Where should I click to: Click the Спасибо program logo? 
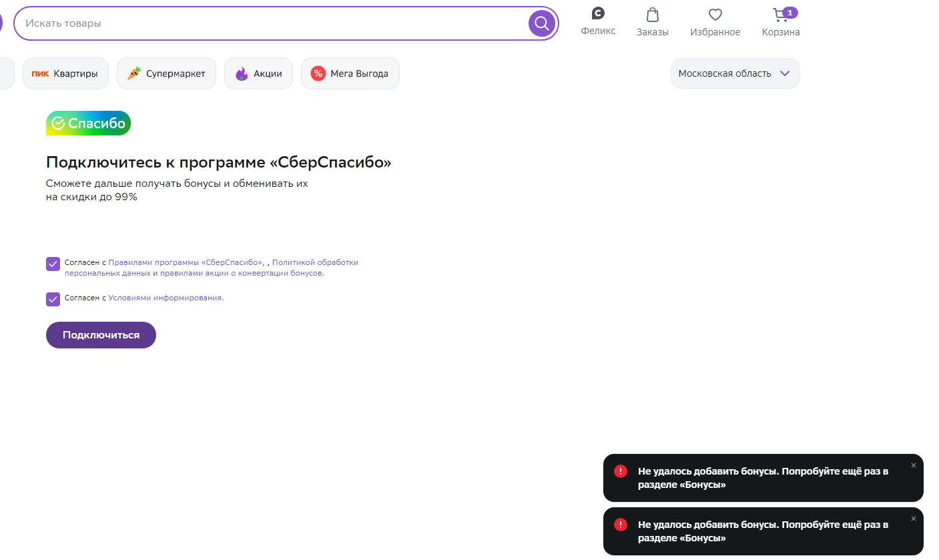[89, 123]
